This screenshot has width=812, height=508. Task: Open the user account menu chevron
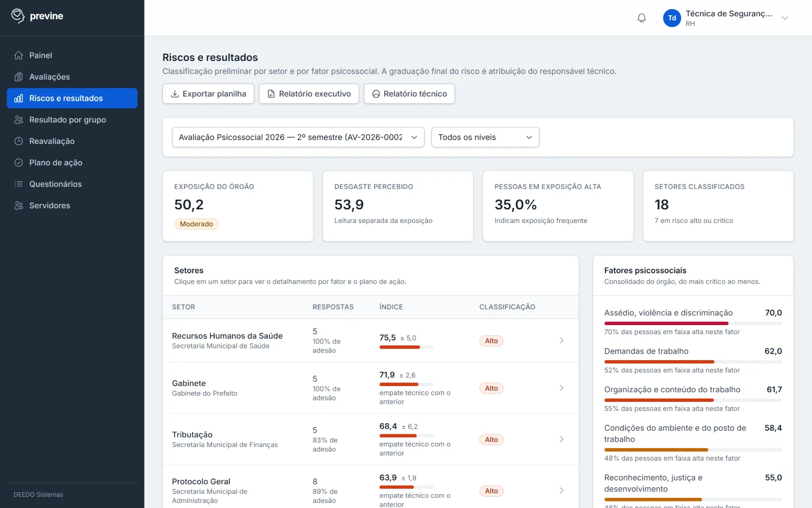(x=785, y=18)
